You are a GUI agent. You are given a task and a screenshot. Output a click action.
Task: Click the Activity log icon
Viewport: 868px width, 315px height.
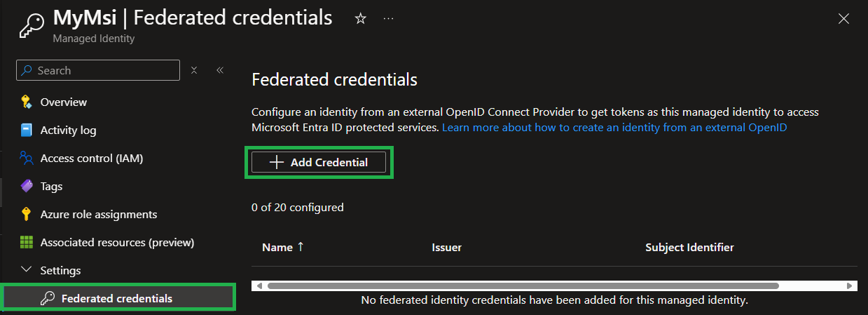[x=27, y=130]
